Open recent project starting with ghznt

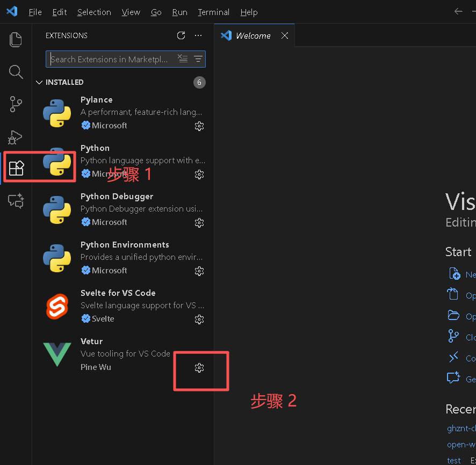coord(461,428)
